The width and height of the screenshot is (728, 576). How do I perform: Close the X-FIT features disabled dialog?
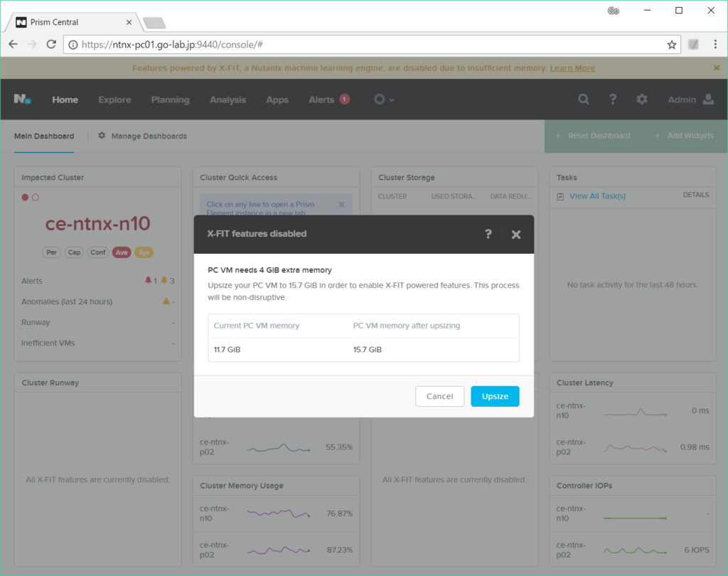(516, 235)
